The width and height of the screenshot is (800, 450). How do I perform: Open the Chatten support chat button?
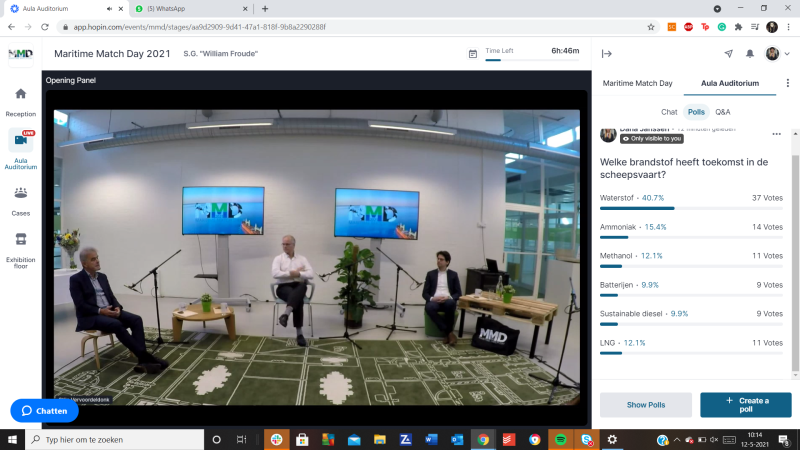pos(44,411)
